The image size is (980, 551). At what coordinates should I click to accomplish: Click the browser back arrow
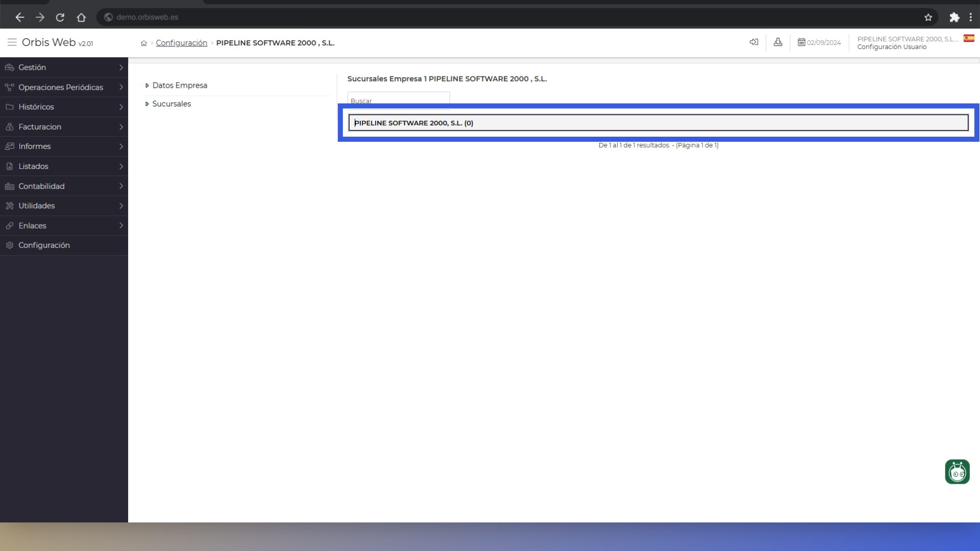(x=19, y=17)
